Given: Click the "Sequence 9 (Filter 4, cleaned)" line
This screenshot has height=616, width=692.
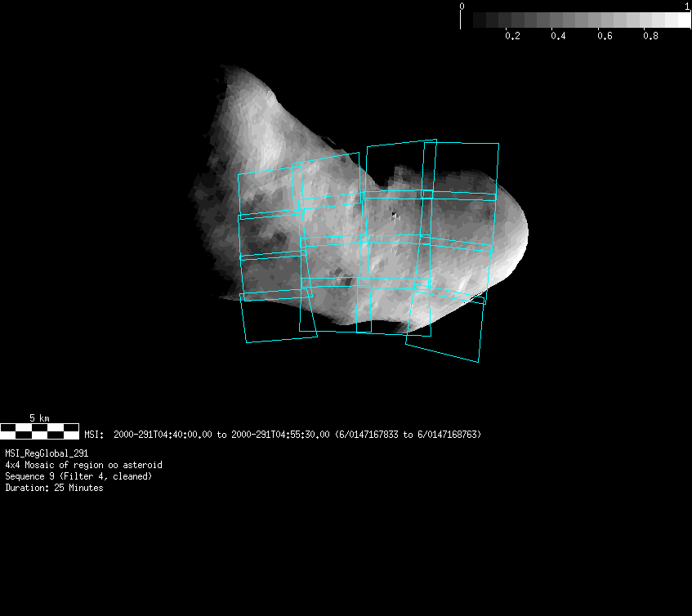Looking at the screenshot, I should [78, 476].
